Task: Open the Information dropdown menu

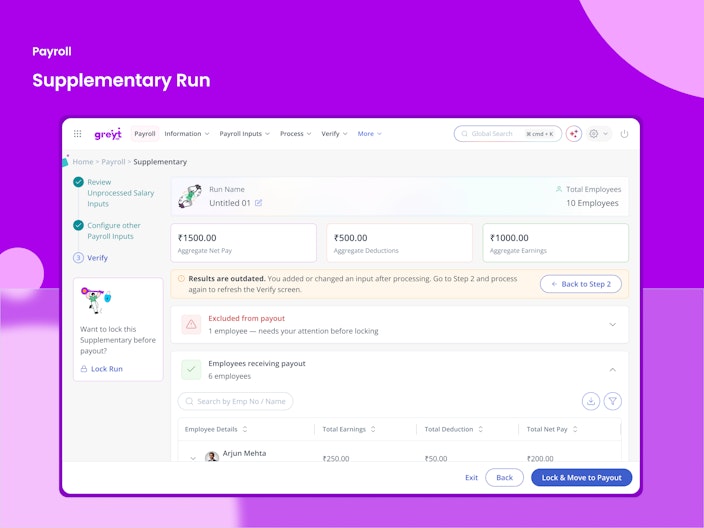Action: tap(187, 134)
